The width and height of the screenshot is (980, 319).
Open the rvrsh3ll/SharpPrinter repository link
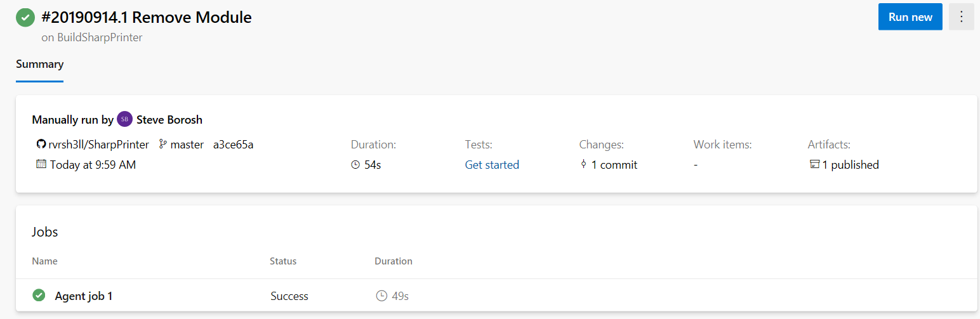tap(98, 145)
